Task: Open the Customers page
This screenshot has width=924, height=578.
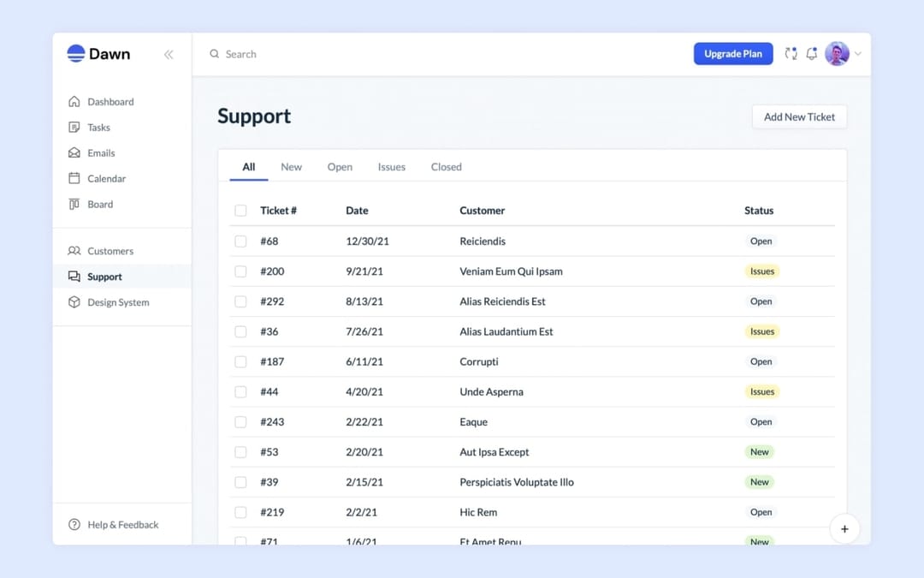Action: pyautogui.click(x=110, y=251)
